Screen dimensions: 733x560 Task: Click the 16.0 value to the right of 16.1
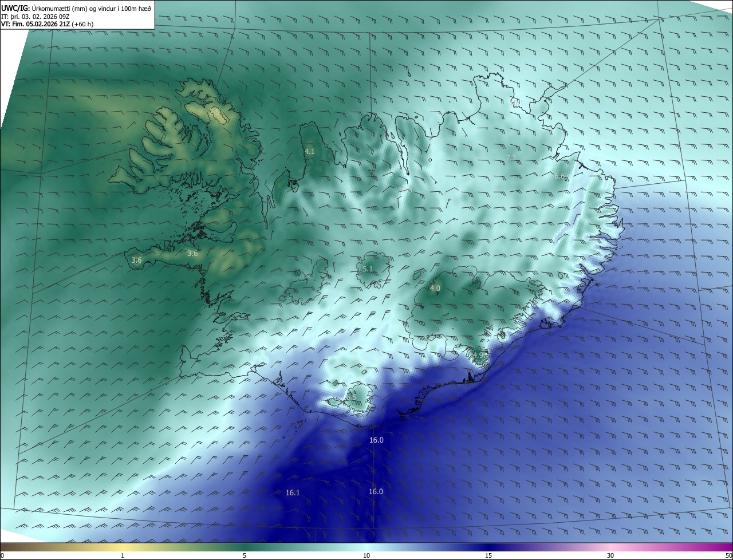tap(376, 492)
